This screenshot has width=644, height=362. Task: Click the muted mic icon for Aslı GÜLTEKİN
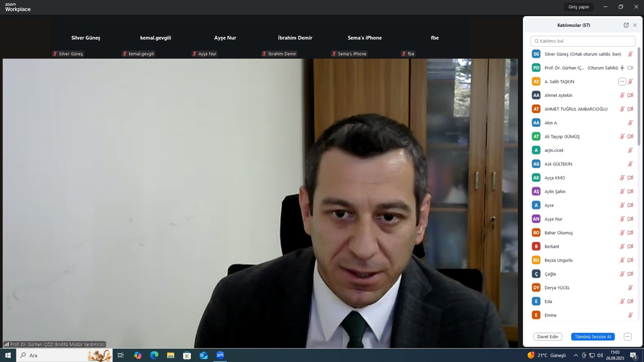tap(630, 164)
